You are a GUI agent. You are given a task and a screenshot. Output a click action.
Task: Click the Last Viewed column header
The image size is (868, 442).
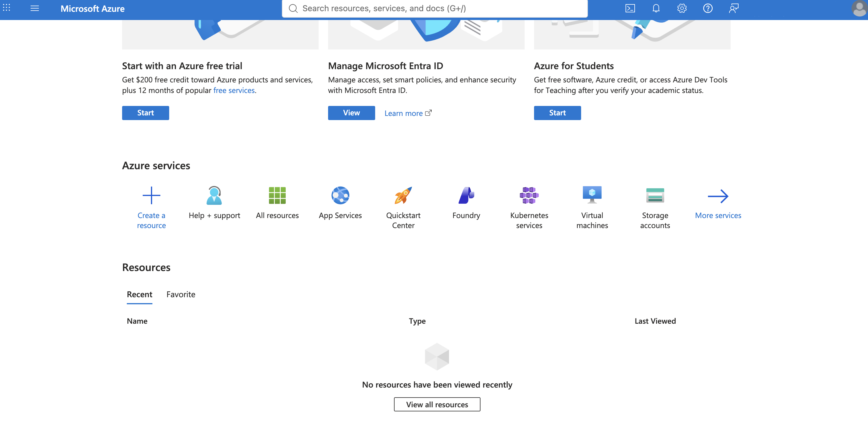pos(655,321)
